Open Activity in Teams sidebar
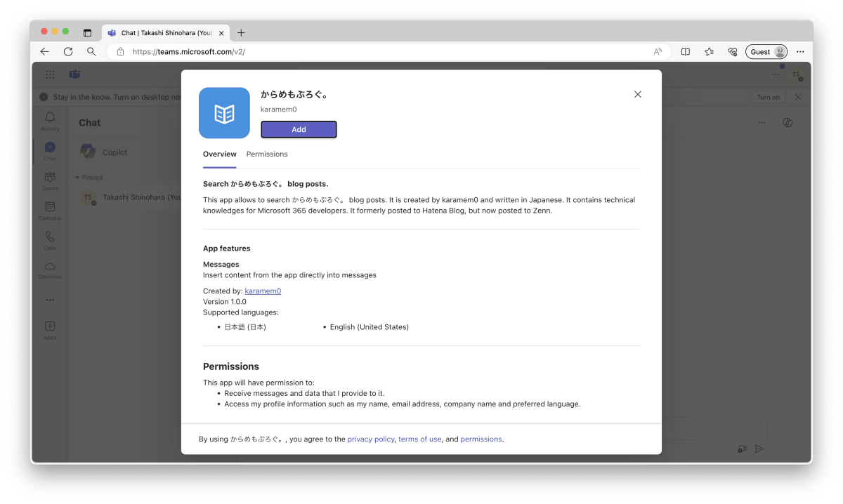Screen dimensions: 843x504 (50, 121)
